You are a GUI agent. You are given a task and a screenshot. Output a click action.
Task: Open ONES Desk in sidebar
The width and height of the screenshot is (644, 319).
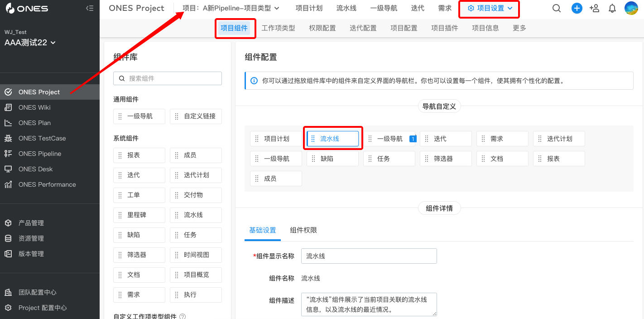[x=50, y=169]
